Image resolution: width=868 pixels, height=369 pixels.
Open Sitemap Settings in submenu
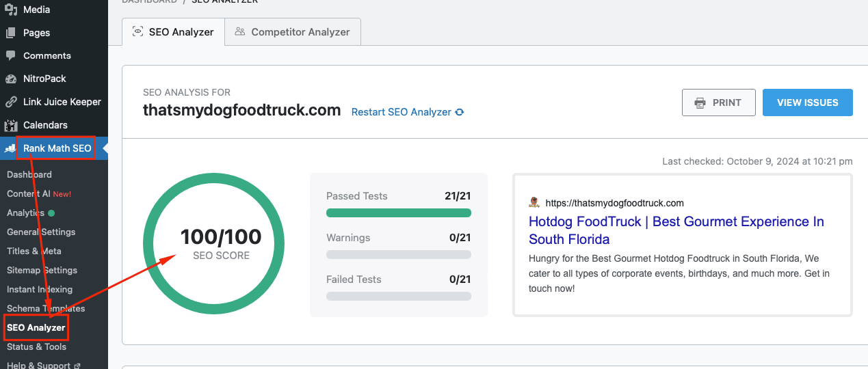click(x=42, y=270)
